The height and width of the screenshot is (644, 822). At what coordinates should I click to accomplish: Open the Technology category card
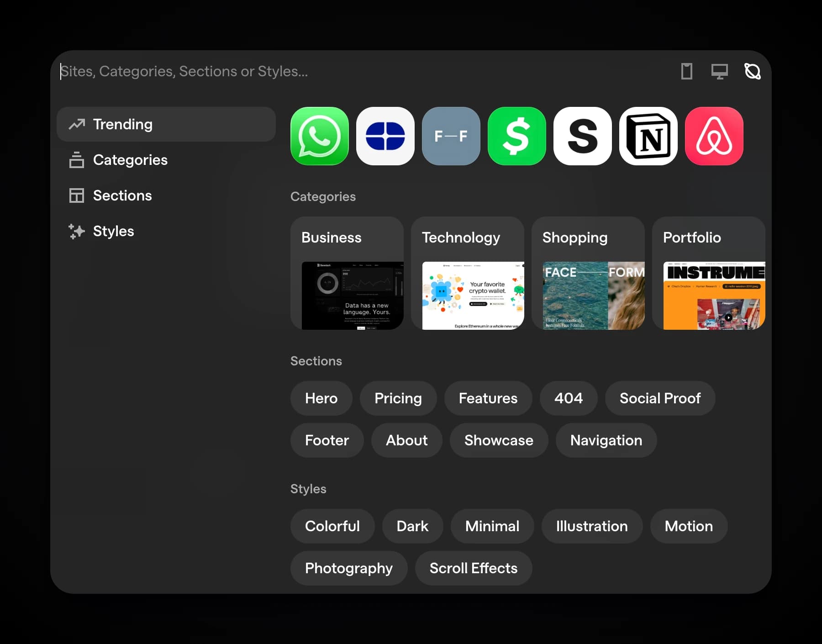coord(468,273)
